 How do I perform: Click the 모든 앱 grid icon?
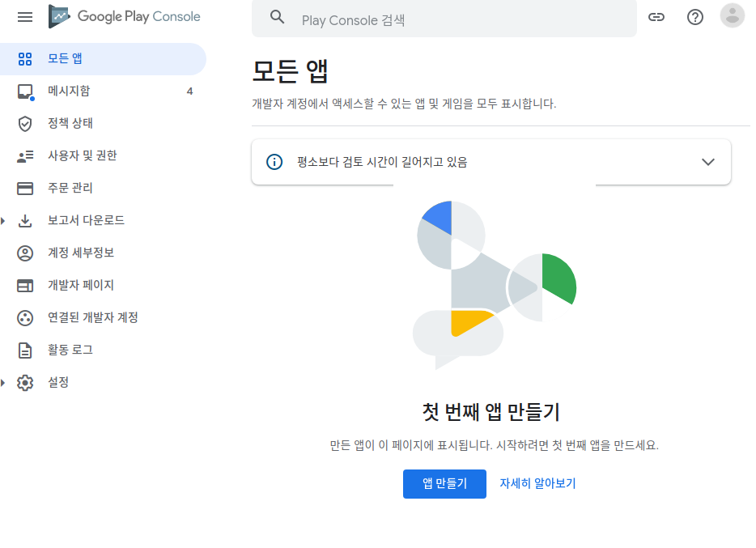click(25, 59)
